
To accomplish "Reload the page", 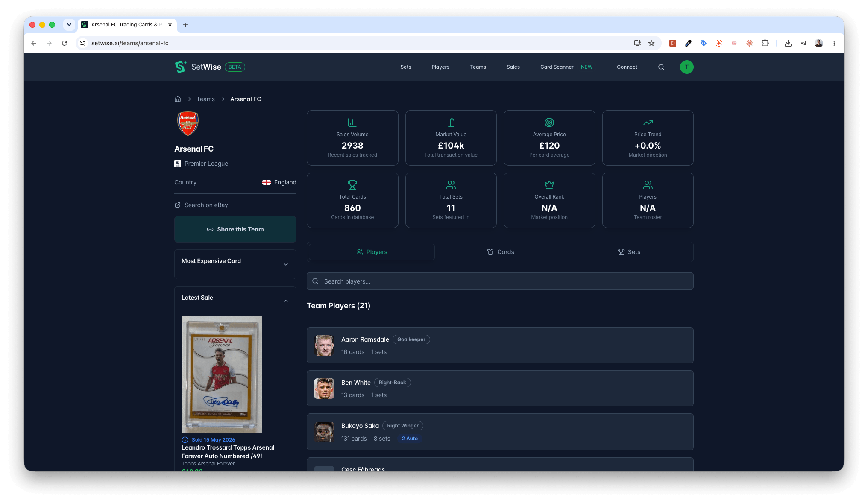I will [65, 43].
